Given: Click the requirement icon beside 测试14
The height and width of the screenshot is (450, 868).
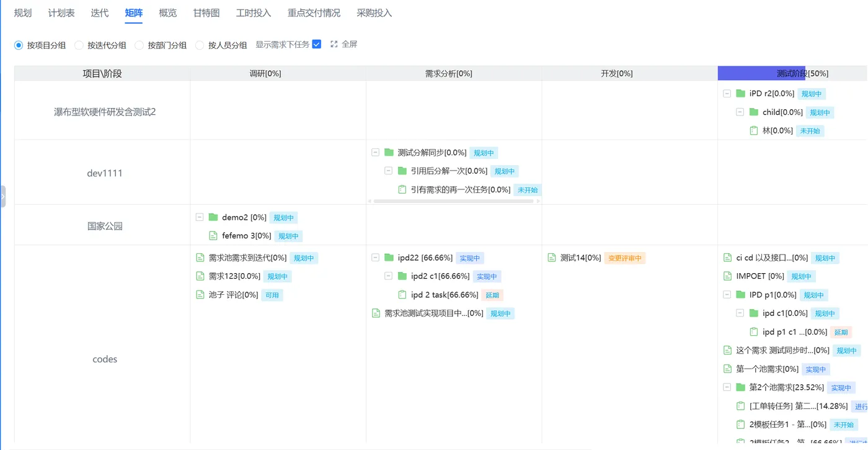Looking at the screenshot, I should click(x=552, y=258).
